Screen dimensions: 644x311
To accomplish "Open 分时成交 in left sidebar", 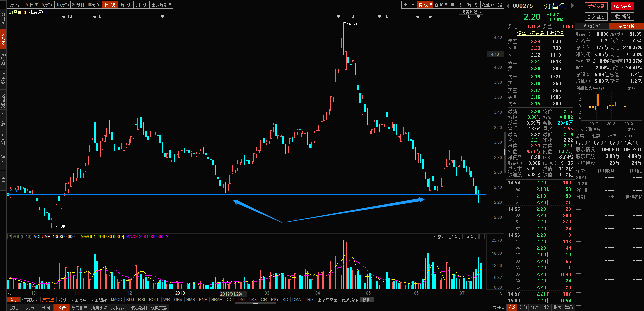I will [x=3, y=99].
